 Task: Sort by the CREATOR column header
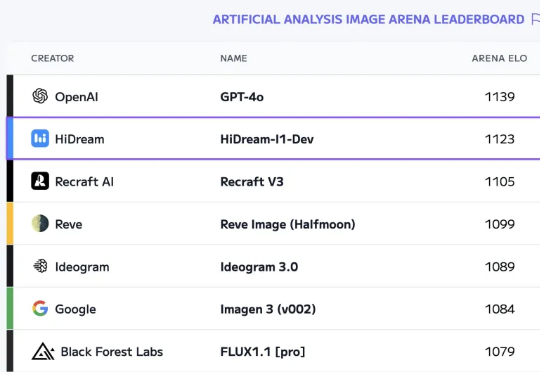click(52, 58)
